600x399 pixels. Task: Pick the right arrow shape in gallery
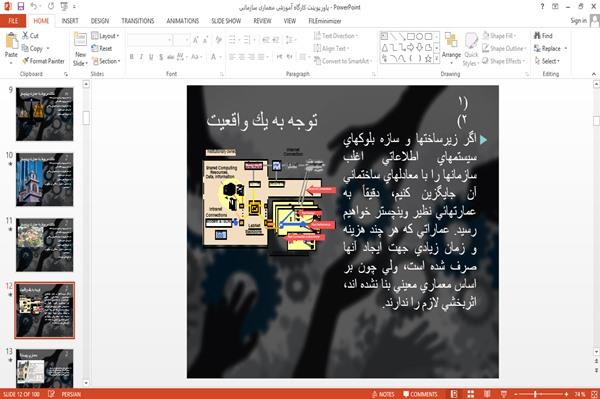click(x=411, y=47)
